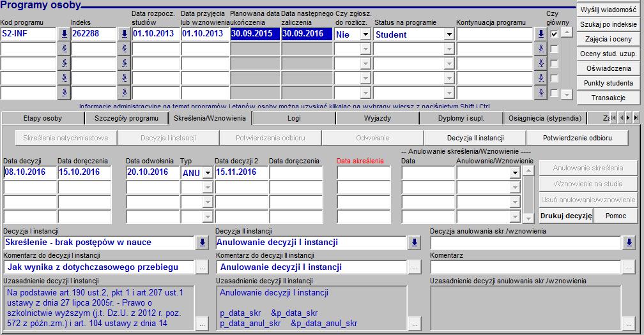Jump to last tab with tab strip end arrow
644x335 pixels.
636,118
